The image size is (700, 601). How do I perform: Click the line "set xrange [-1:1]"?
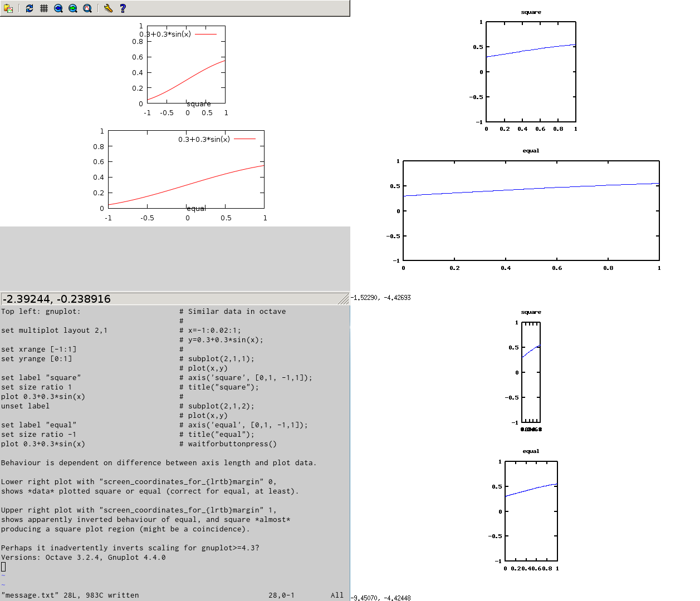tap(39, 349)
